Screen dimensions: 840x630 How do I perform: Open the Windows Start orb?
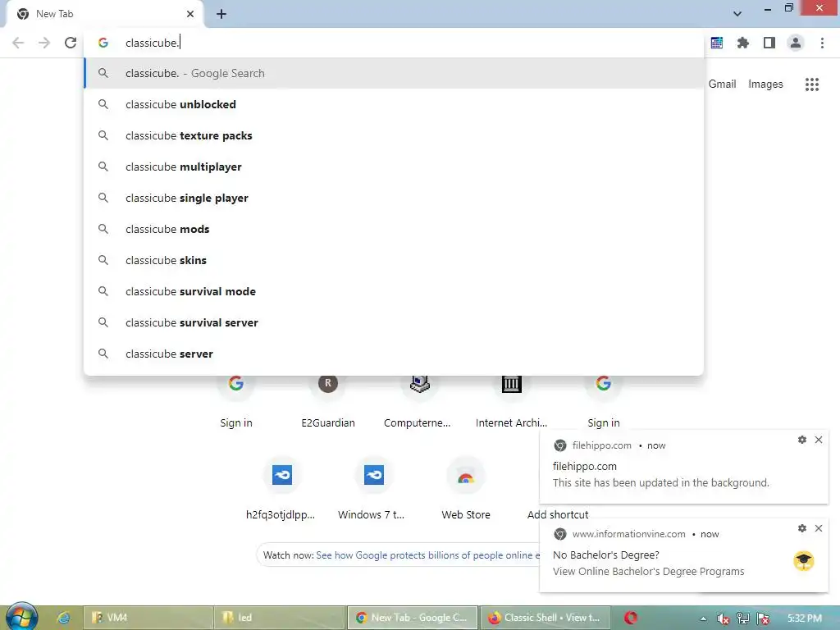coord(21,617)
